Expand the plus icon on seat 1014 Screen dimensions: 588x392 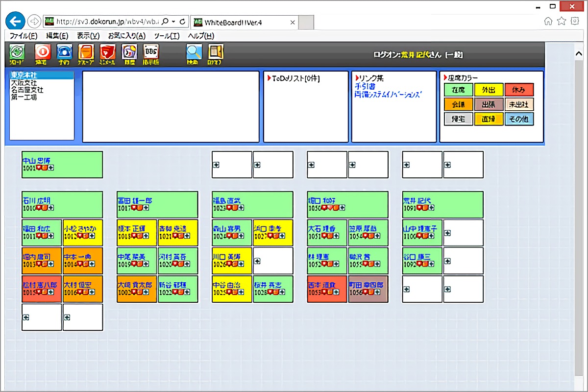pos(92,264)
